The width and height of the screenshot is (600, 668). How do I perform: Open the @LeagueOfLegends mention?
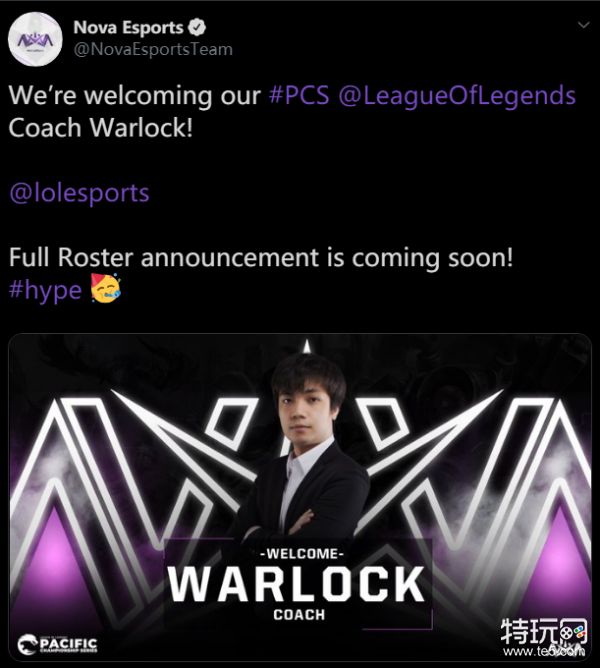tap(457, 96)
